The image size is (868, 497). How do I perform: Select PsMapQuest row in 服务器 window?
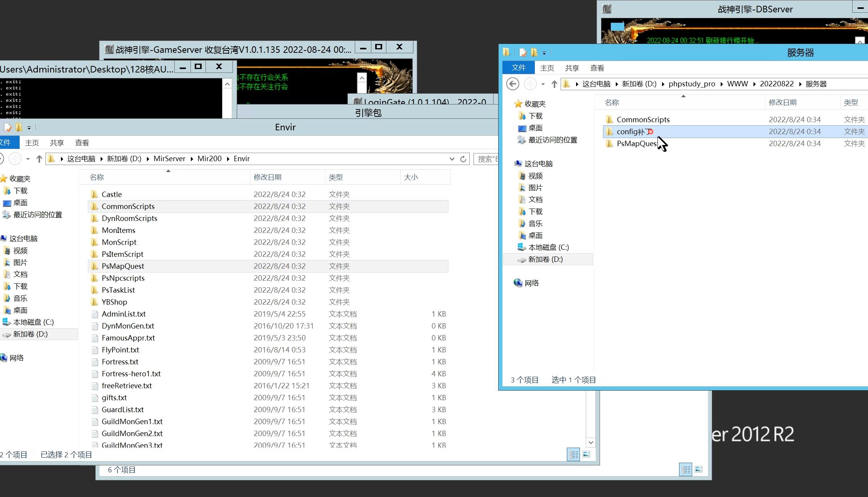(735, 143)
